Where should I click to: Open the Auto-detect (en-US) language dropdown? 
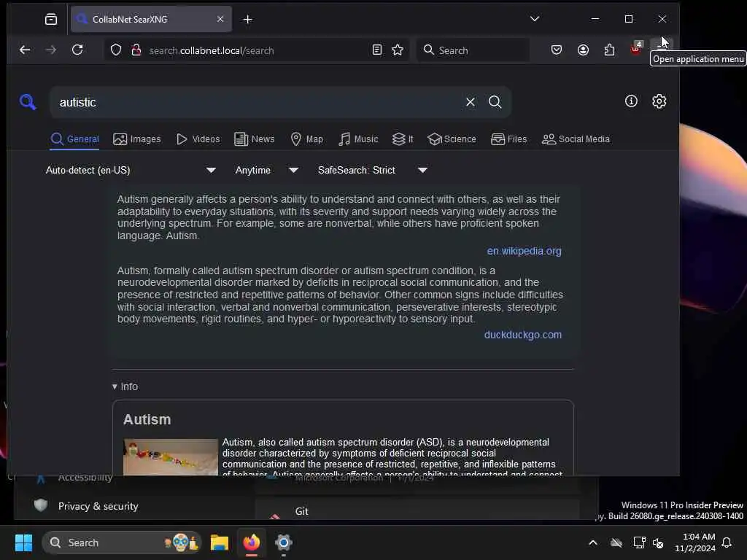click(x=131, y=170)
